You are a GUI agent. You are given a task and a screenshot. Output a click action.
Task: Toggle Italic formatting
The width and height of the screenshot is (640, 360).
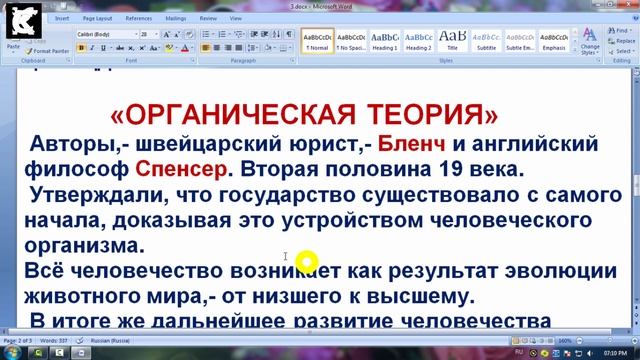92,48
